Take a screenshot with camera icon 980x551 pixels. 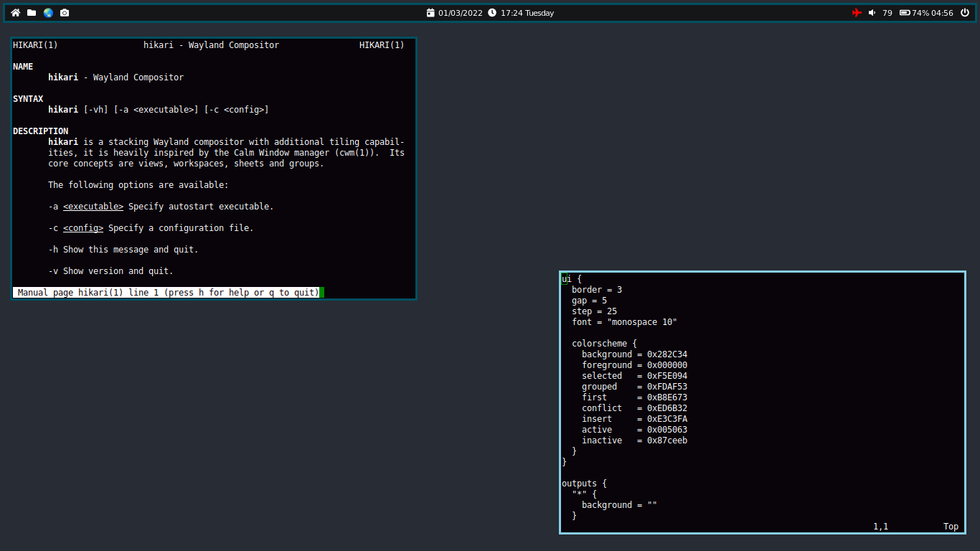pos(65,13)
